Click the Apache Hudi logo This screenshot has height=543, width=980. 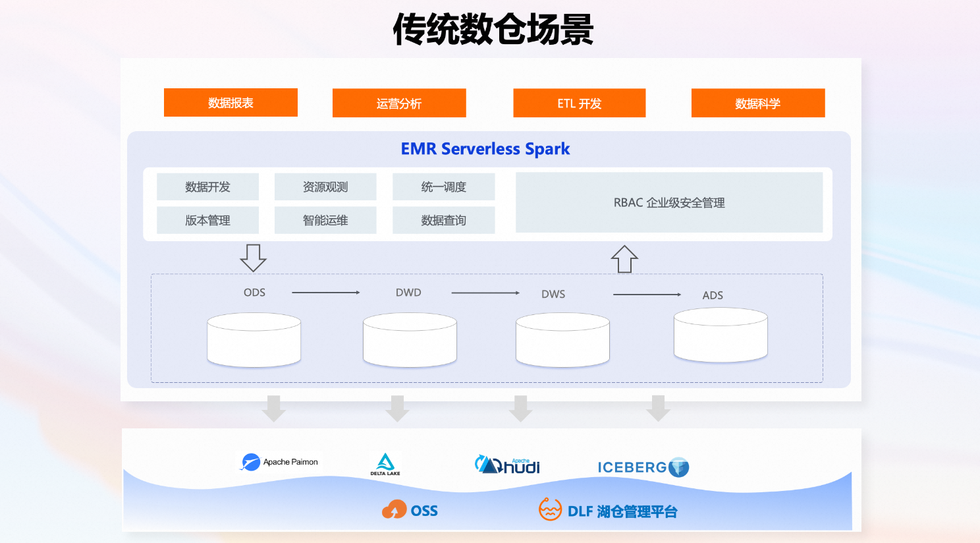pos(507,464)
